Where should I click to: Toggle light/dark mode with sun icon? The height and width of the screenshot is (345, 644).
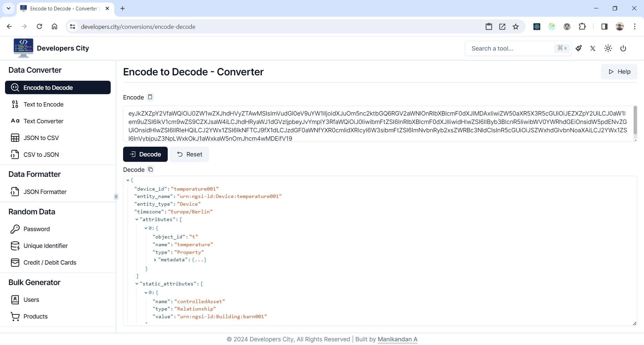[x=608, y=48]
